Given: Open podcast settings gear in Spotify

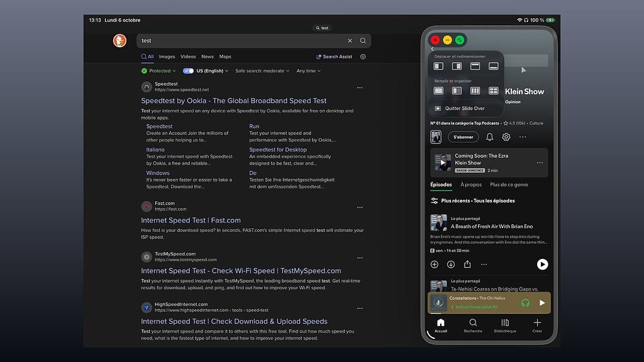Looking at the screenshot, I should point(506,137).
